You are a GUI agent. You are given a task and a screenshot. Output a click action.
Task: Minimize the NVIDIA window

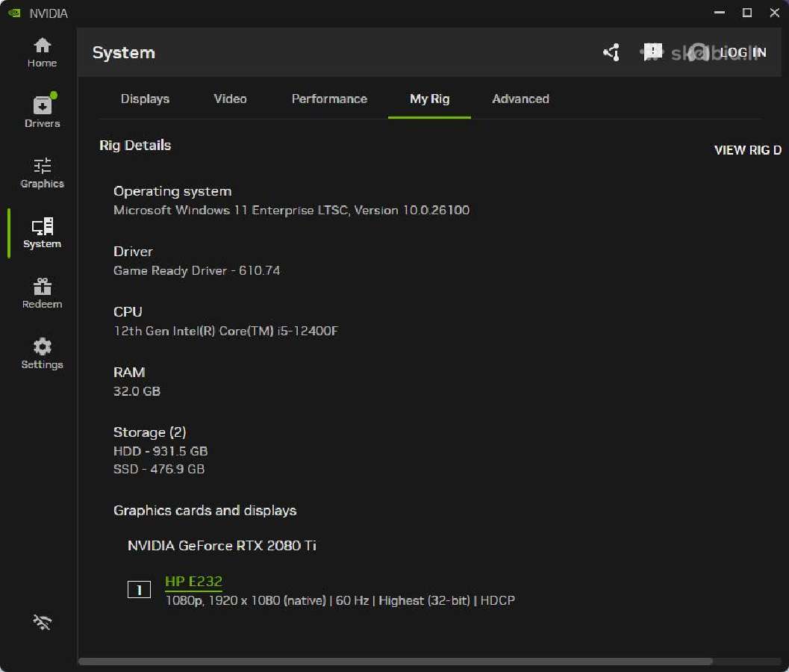pyautogui.click(x=720, y=13)
